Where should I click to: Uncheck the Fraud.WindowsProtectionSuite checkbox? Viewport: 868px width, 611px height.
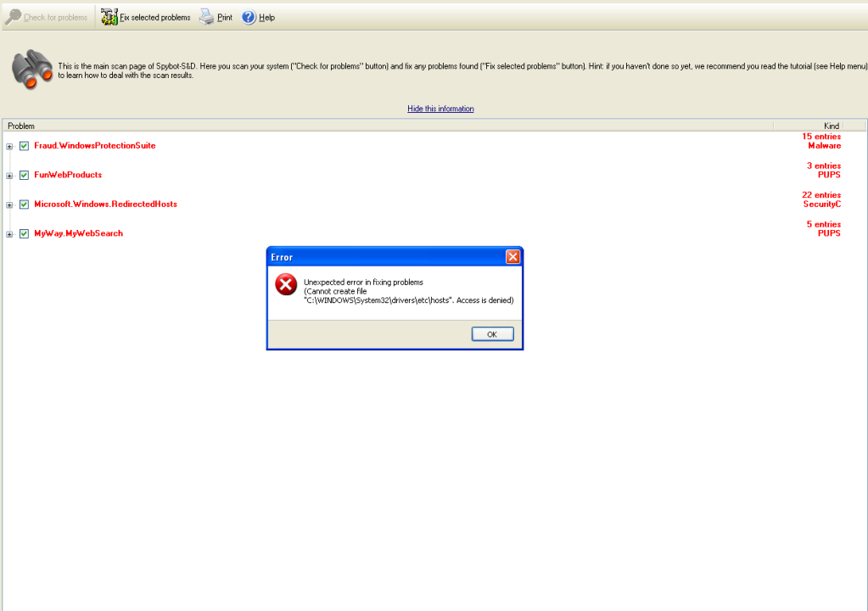25,146
